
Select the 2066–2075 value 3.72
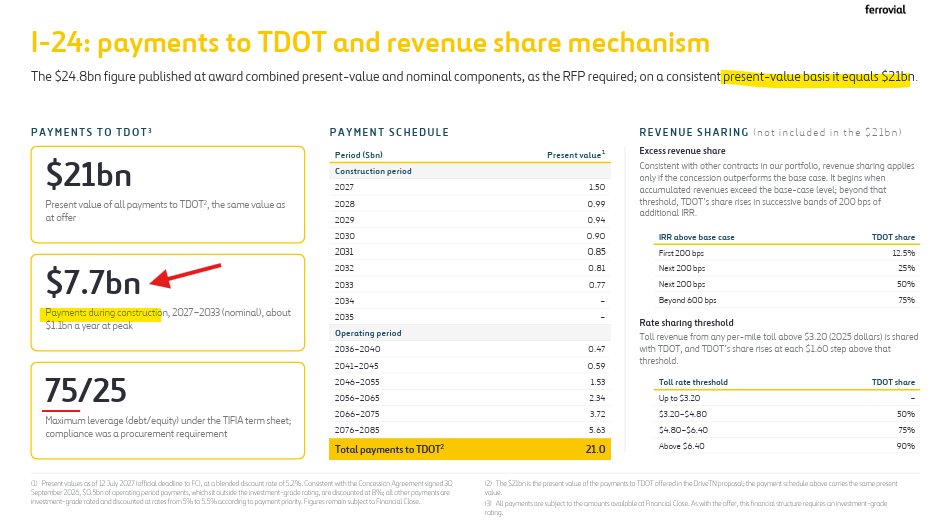[597, 414]
